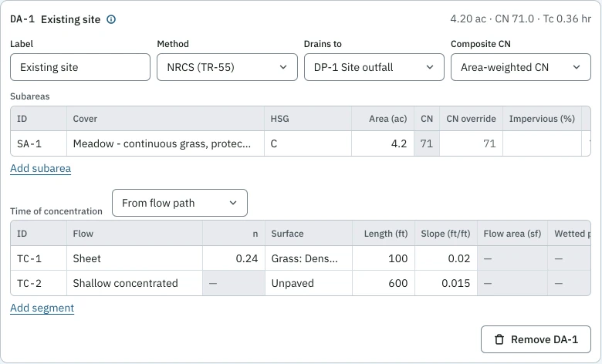
Task: Click the HSG cell showing C
Action: tap(308, 143)
